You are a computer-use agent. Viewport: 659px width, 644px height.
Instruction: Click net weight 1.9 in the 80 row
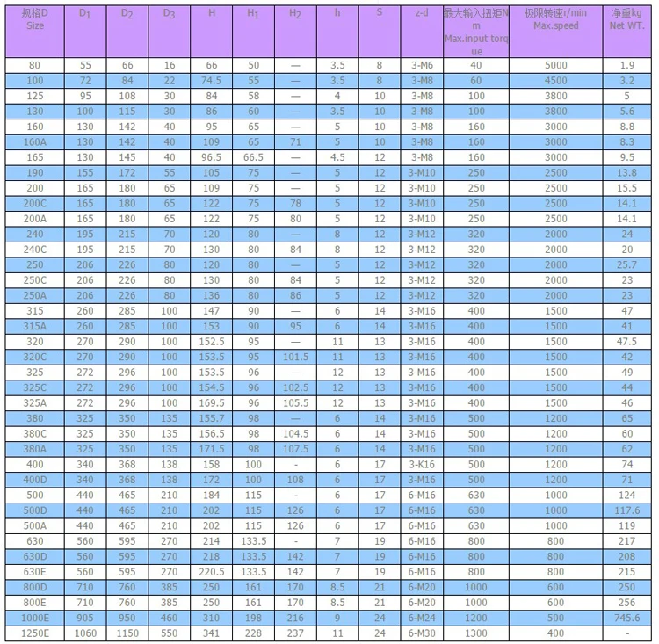click(x=626, y=65)
